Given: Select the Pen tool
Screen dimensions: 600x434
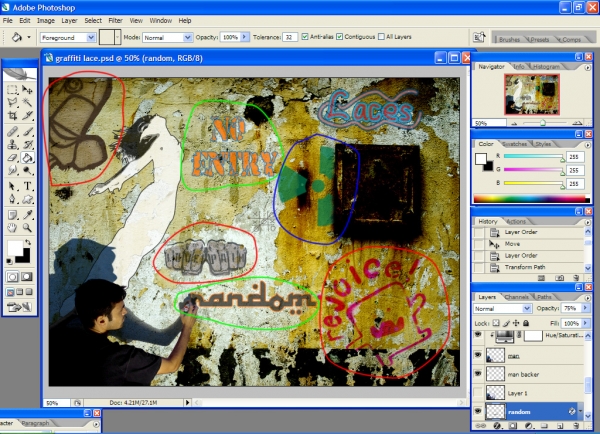Looking at the screenshot, I should click(12, 199).
